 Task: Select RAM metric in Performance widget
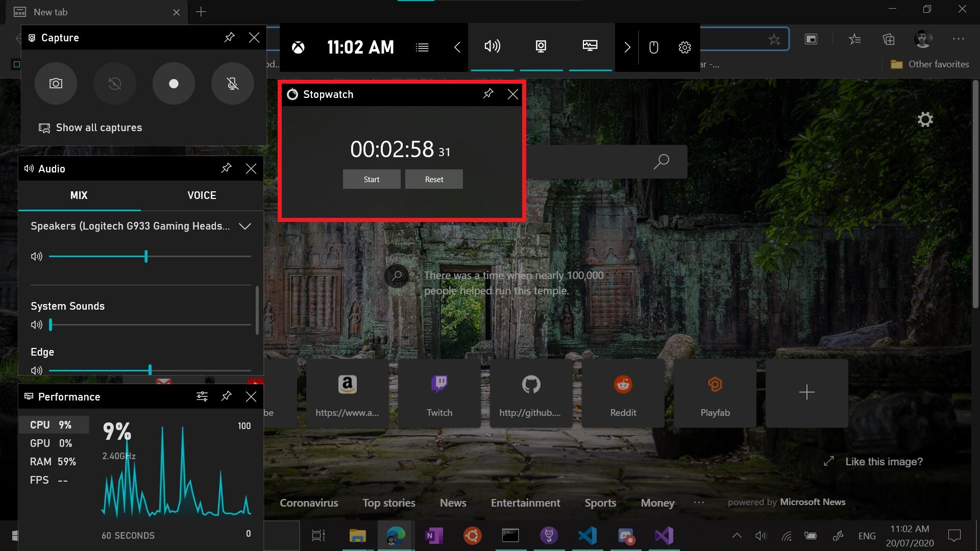tap(53, 462)
